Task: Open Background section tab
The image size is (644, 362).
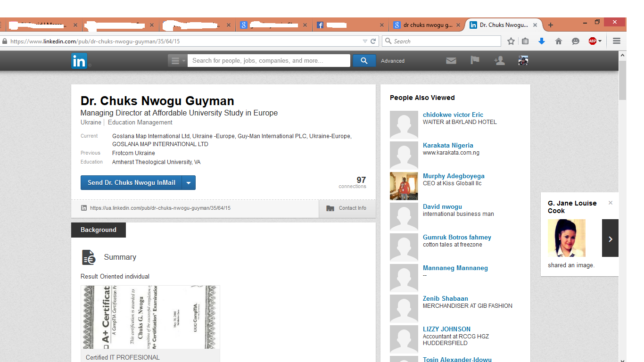Action: 99,230
